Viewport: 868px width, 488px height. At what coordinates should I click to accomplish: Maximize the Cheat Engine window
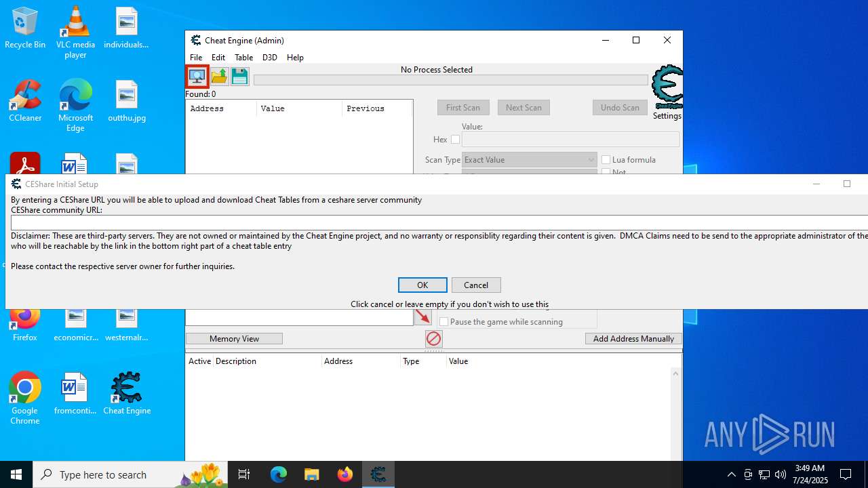[636, 41]
